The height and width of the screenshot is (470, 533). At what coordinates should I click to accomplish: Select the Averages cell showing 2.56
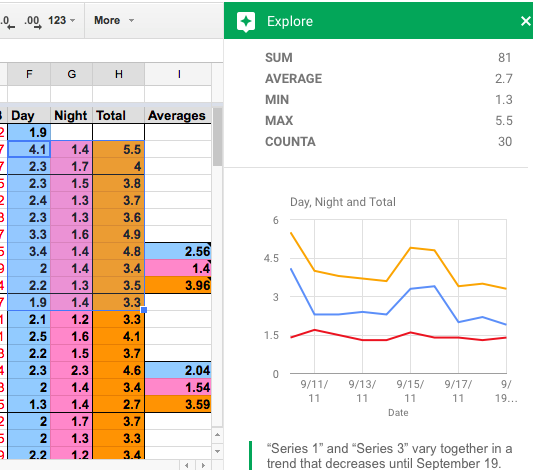pos(178,251)
